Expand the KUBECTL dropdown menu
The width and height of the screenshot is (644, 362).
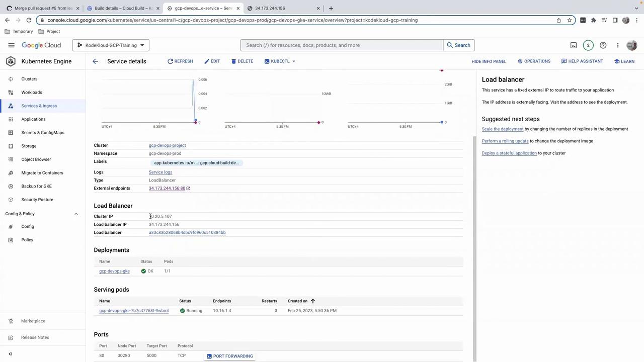tap(280, 61)
